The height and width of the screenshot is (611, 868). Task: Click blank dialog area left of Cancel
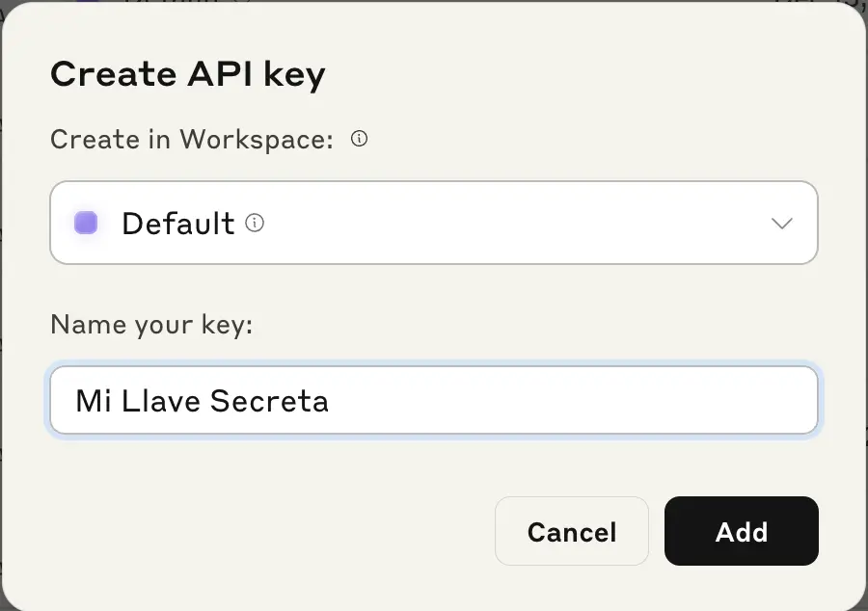click(270, 531)
